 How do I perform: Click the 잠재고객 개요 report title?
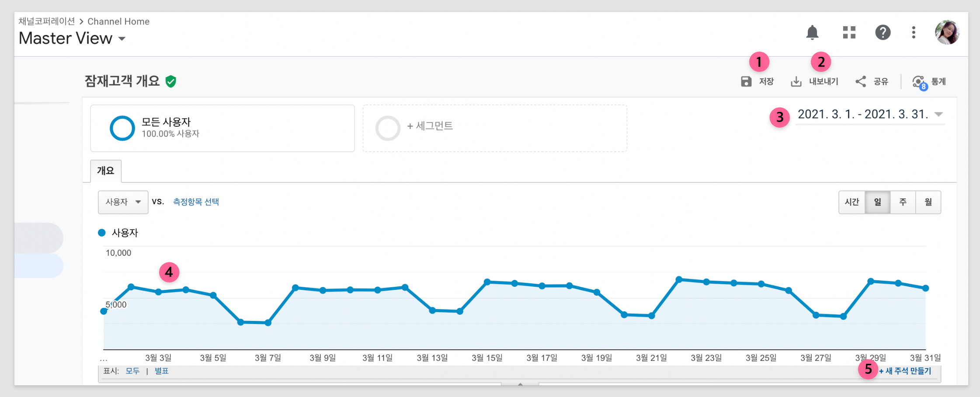[122, 81]
